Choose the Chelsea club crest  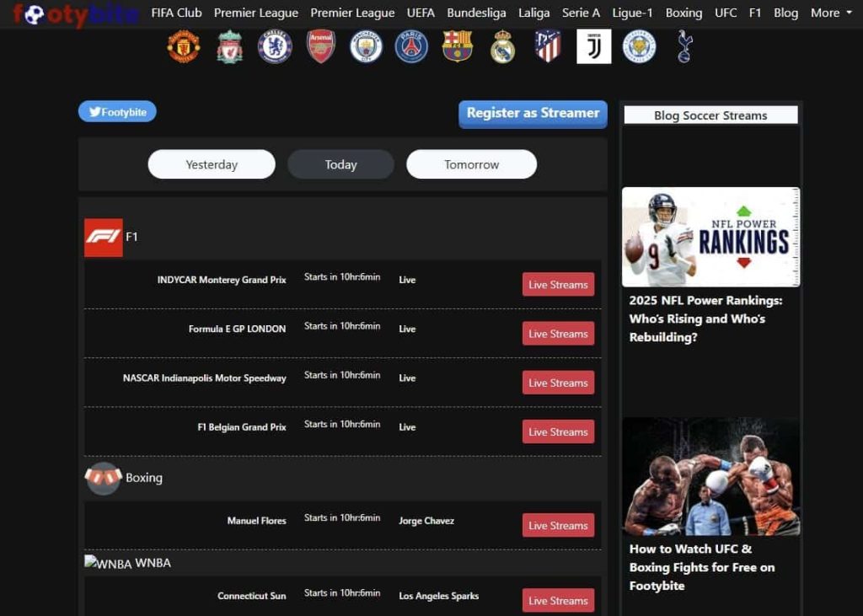click(275, 46)
